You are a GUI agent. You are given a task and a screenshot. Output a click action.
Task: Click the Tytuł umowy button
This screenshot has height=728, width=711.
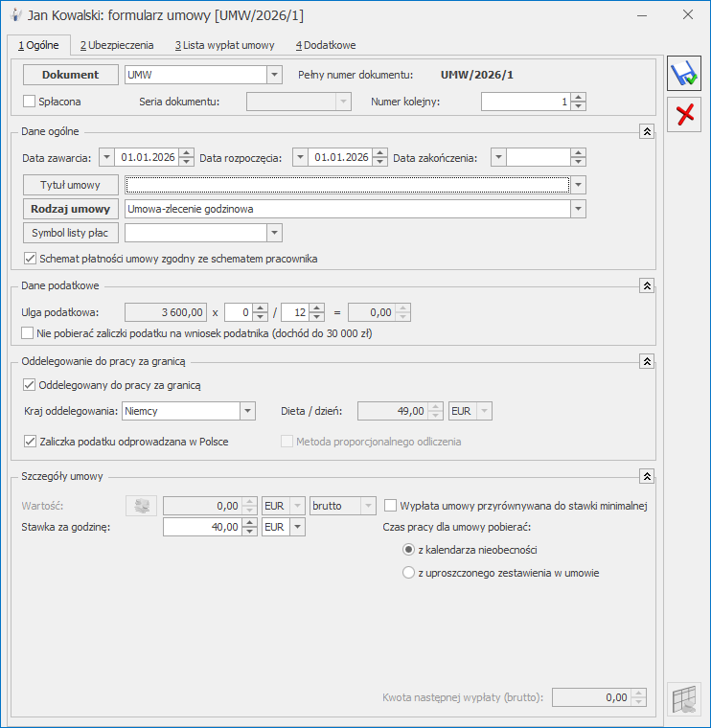71,185
